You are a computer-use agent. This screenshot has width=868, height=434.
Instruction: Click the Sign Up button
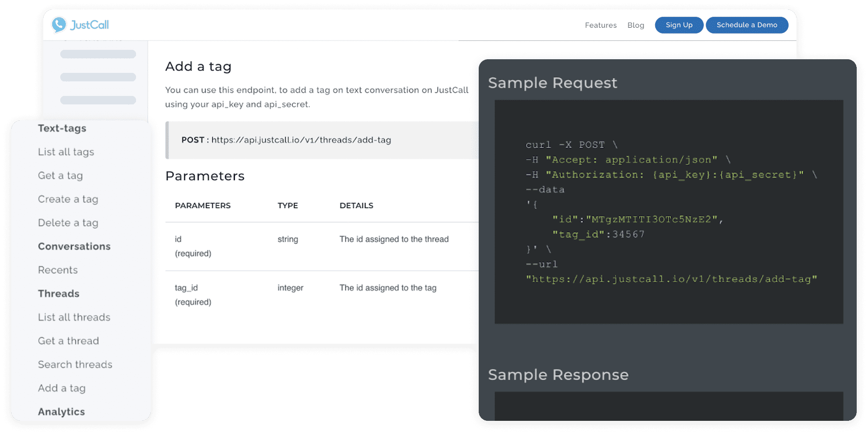[x=679, y=25]
